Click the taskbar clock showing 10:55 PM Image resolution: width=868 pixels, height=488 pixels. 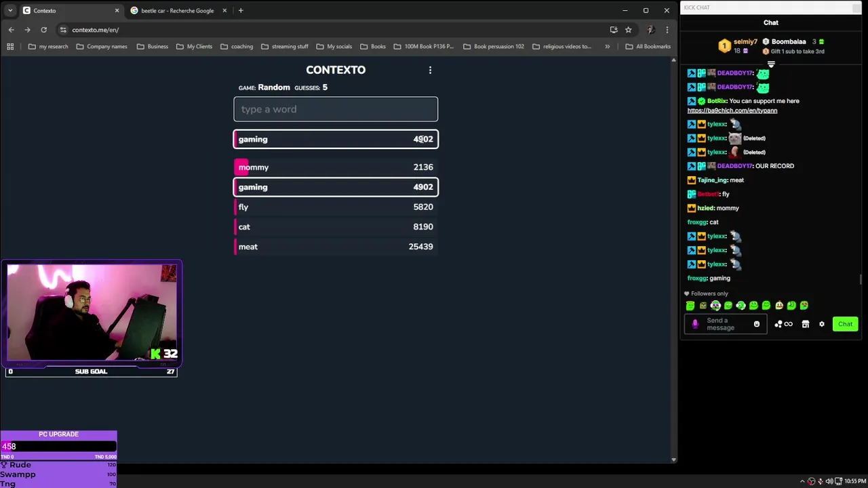coord(854,481)
